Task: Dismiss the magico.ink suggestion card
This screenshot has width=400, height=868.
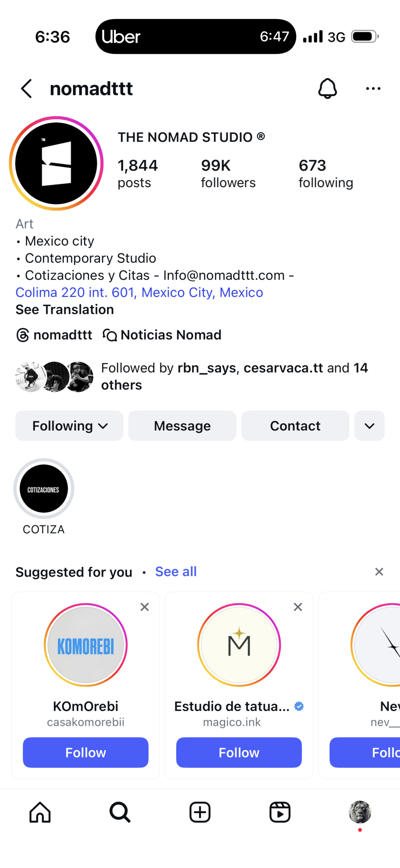Action: [298, 607]
